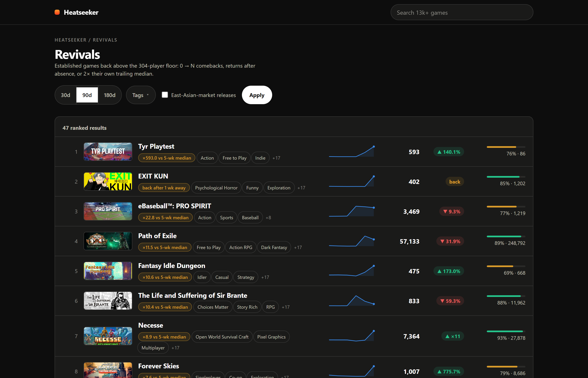
Task: Open Path of Exile thumbnail
Action: click(108, 241)
